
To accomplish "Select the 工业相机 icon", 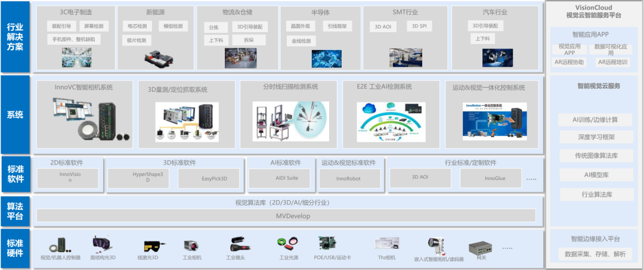I will [x=191, y=246].
